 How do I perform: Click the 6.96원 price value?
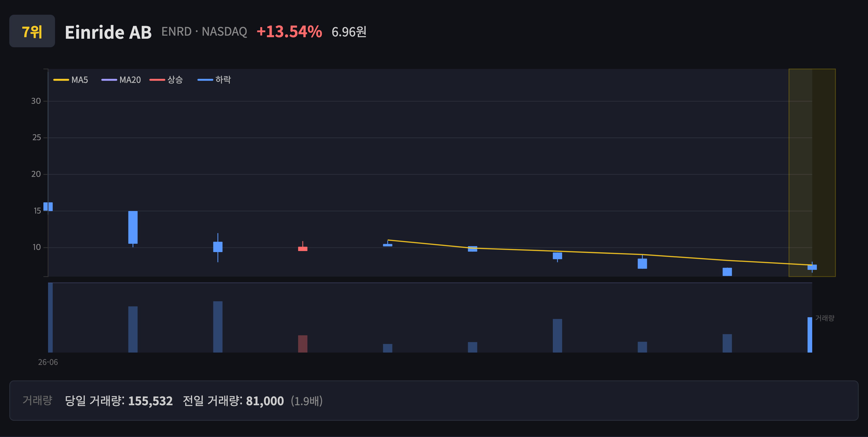click(x=349, y=32)
